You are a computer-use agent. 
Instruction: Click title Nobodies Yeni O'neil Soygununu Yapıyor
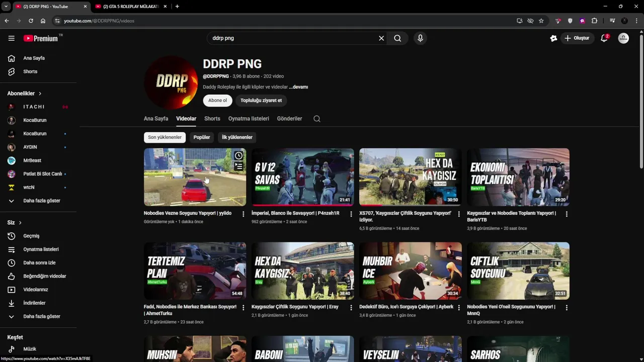point(511,310)
